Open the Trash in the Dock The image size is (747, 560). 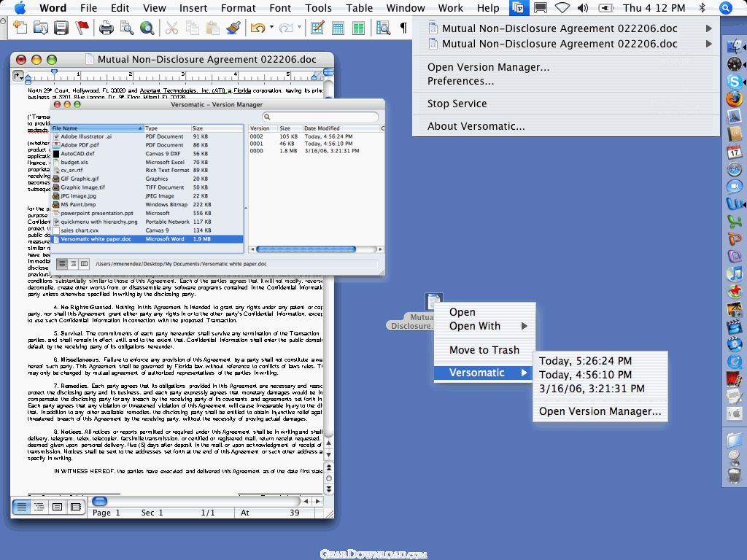(x=734, y=475)
